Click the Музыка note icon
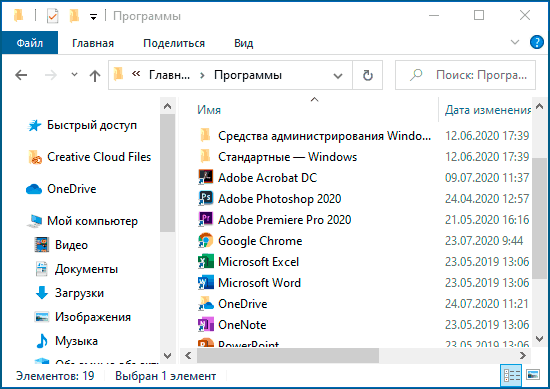 42,341
